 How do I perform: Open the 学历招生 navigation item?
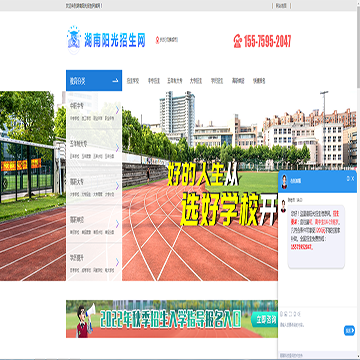pyautogui.click(x=217, y=81)
